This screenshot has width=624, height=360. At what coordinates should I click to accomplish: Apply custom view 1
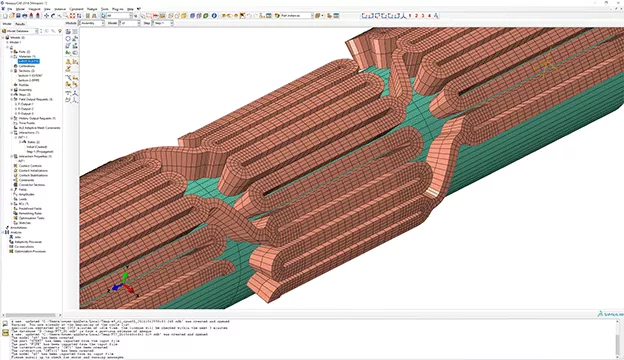[410, 16]
